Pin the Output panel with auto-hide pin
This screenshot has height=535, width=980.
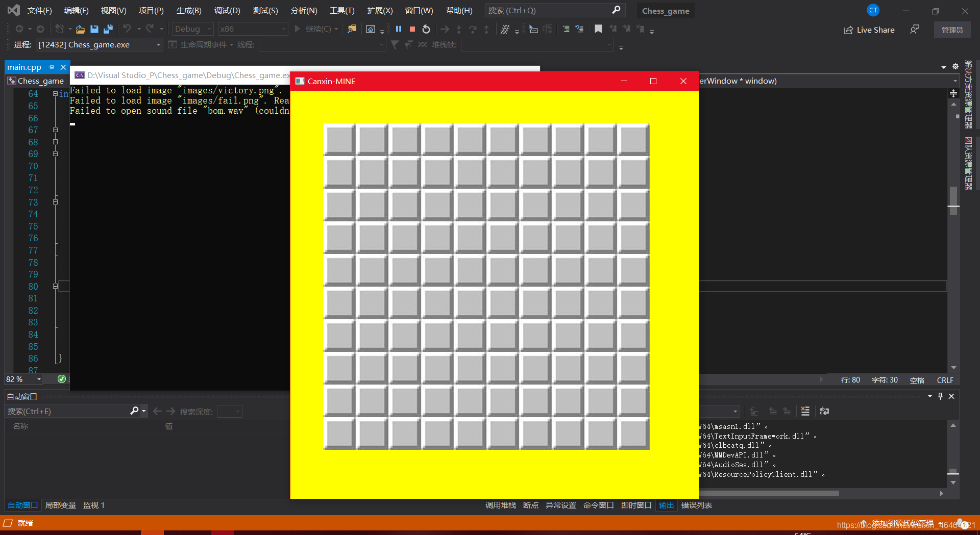click(941, 396)
